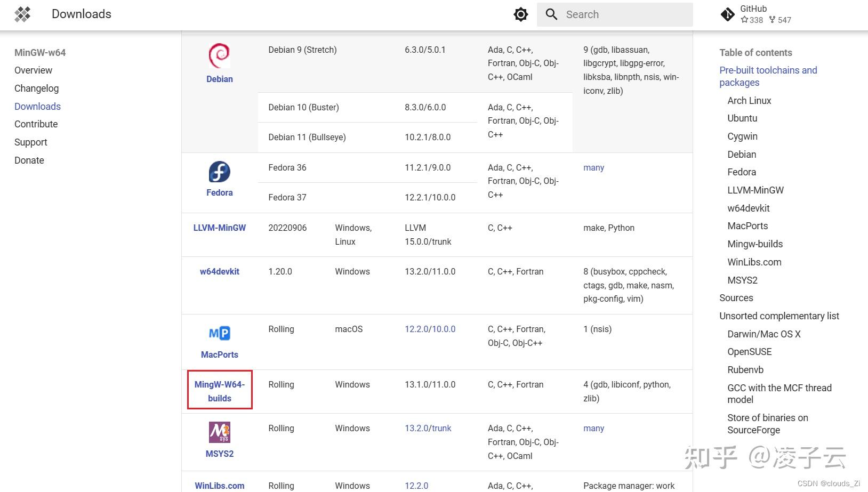Open the Fedora table link
This screenshot has height=492, width=868.
[220, 192]
